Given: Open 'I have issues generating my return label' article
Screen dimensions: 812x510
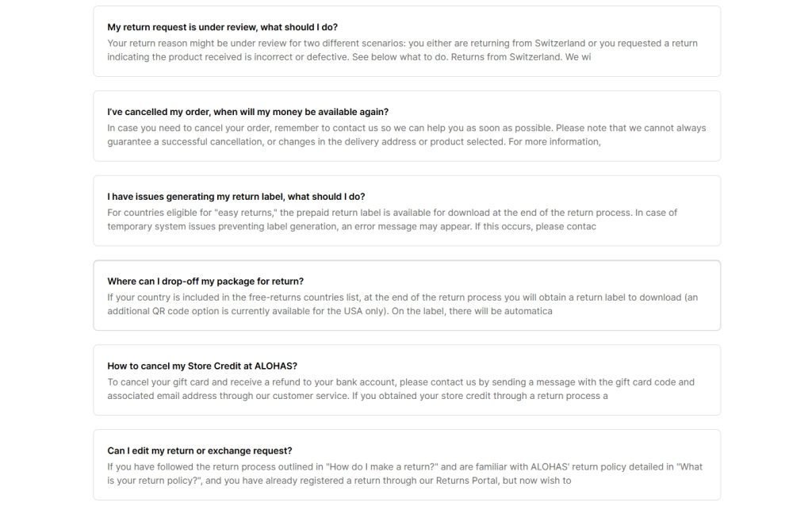Looking at the screenshot, I should (x=236, y=197).
